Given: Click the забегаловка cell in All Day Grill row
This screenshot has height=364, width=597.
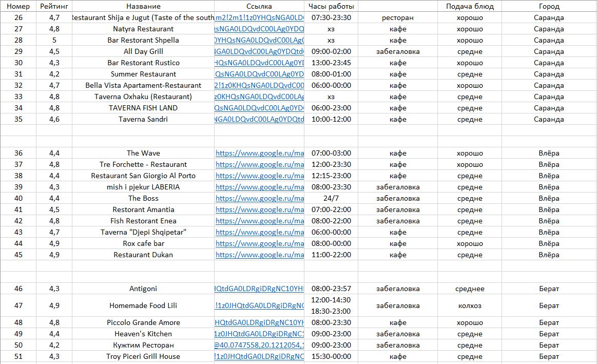Looking at the screenshot, I should [398, 51].
